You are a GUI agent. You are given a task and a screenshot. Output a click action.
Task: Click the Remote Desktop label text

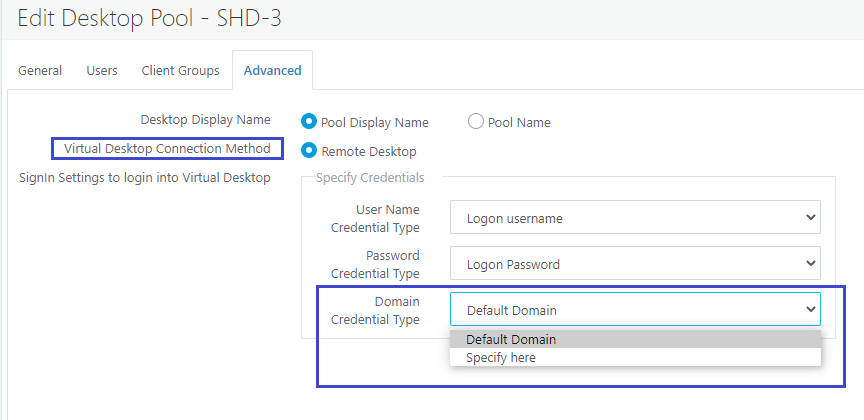(x=369, y=151)
